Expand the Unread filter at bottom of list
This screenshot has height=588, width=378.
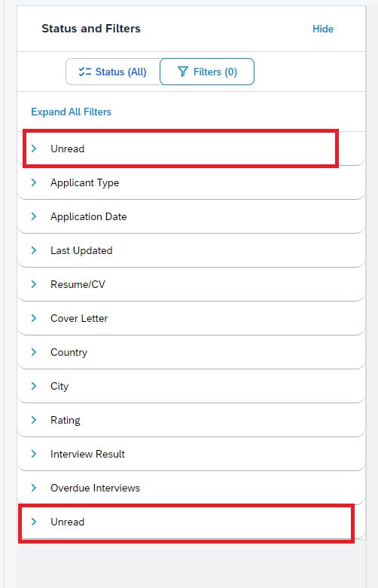191,522
